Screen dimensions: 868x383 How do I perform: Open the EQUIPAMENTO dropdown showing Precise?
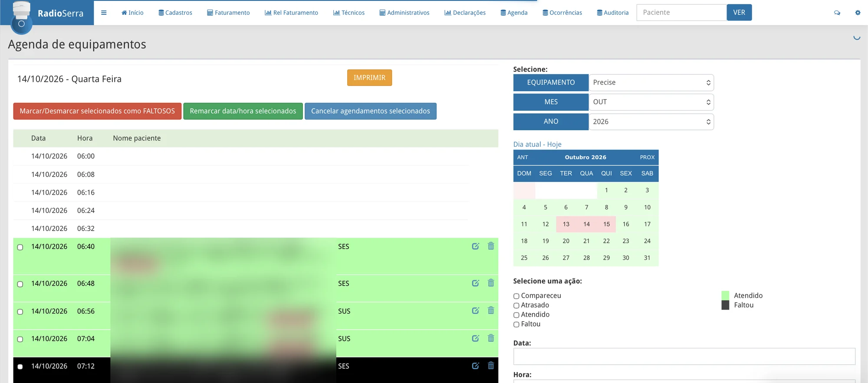651,83
